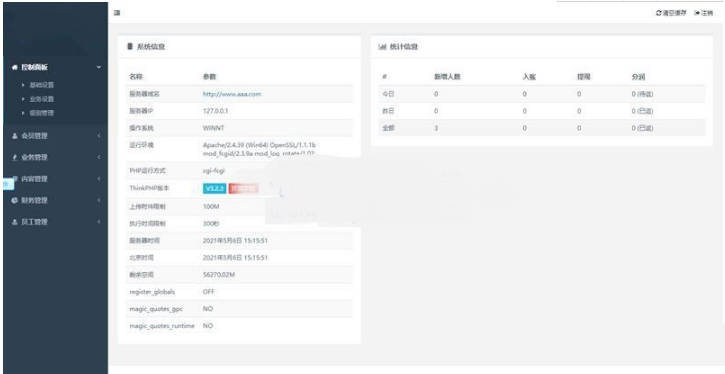Screen dimensions: 725x374
Task: Click the 入账 column header
Action: coord(529,77)
